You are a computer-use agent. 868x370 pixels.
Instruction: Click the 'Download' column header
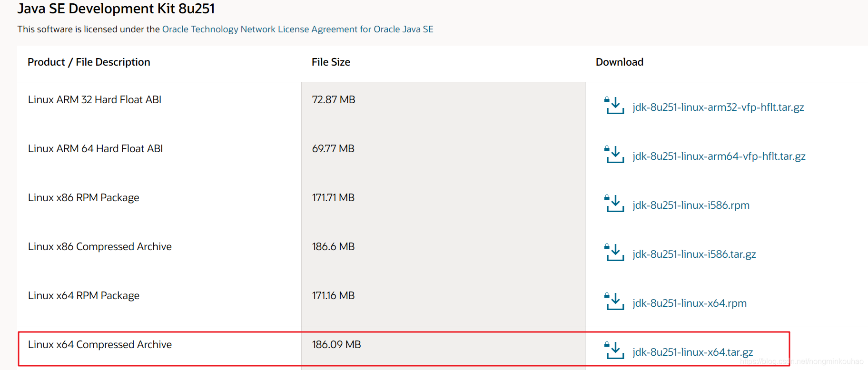[x=620, y=62]
